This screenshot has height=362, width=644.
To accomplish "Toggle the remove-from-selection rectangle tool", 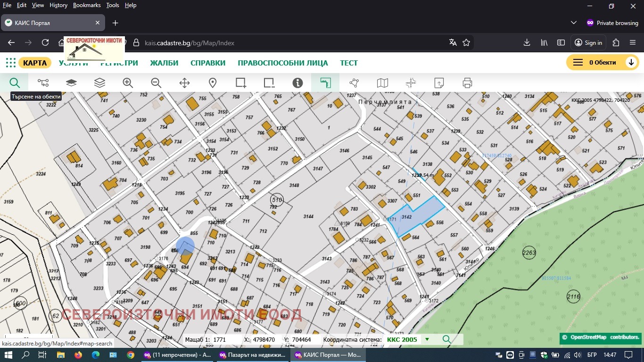I will [269, 83].
